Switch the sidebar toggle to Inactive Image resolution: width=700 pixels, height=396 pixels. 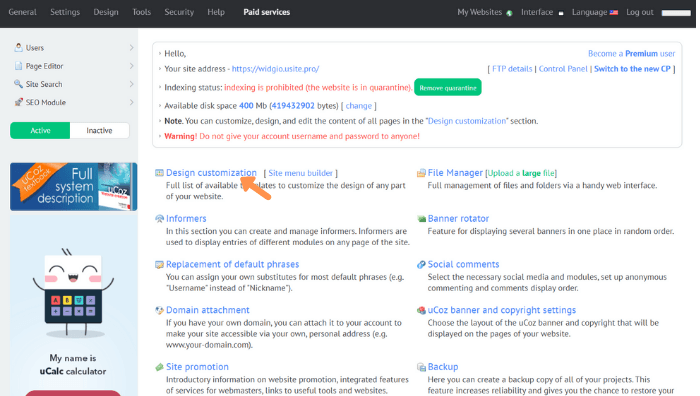[x=100, y=130]
